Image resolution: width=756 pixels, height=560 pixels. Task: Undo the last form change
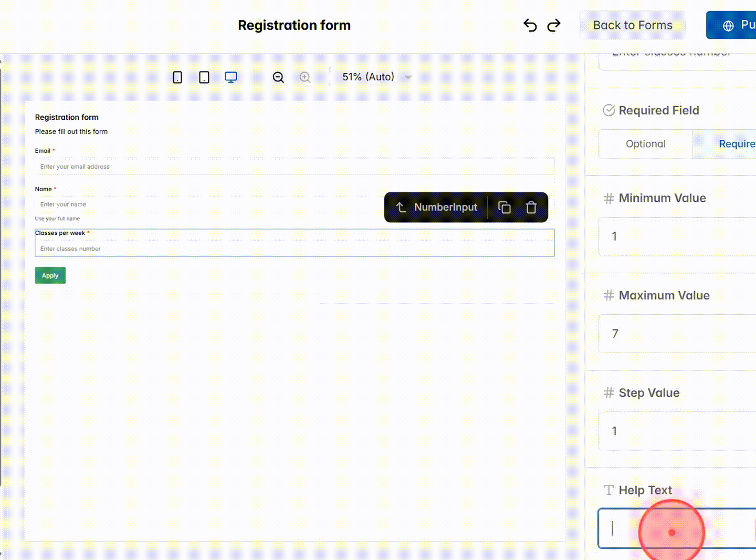click(530, 25)
